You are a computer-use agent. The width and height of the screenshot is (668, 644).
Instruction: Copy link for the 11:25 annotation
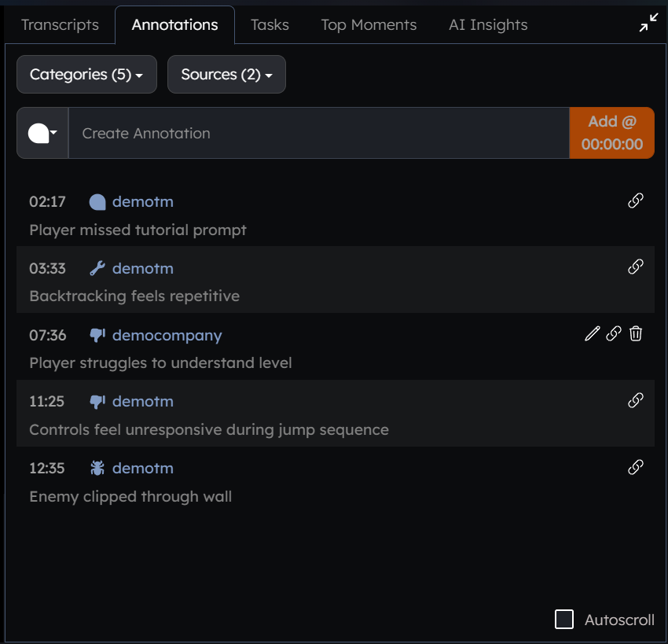pos(635,400)
